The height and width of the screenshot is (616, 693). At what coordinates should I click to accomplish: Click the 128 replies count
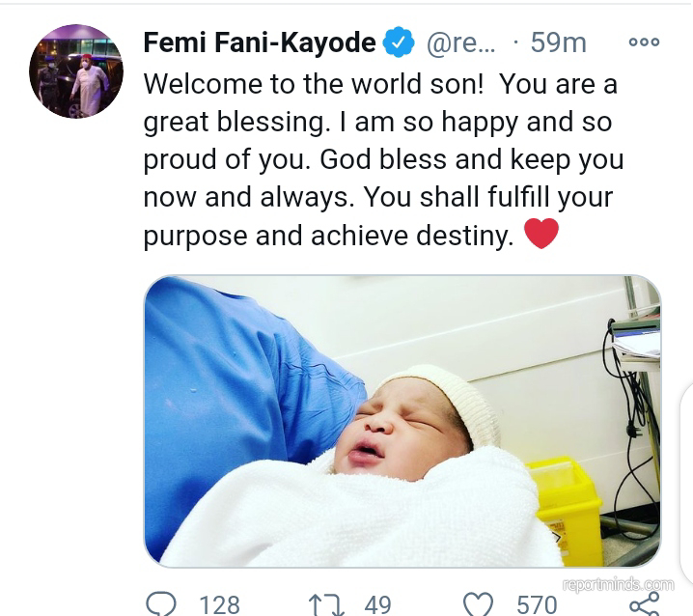coord(218,604)
